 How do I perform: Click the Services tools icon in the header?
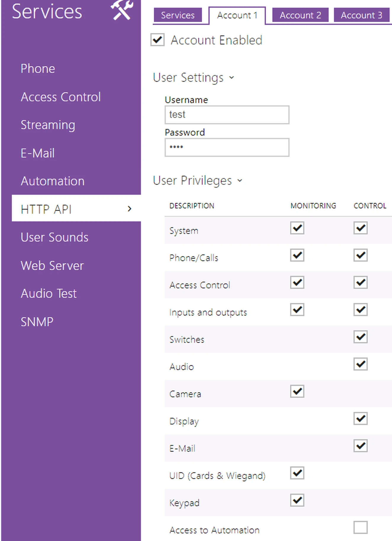tap(122, 10)
